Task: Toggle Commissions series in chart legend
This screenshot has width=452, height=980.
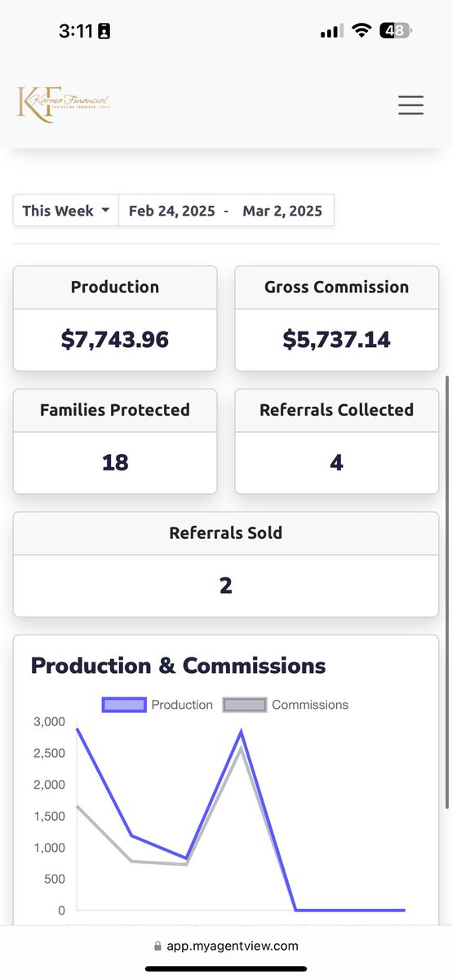Action: coord(286,705)
